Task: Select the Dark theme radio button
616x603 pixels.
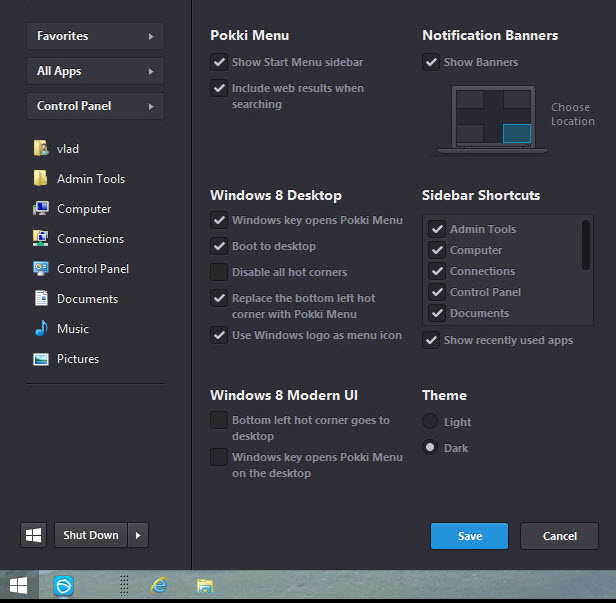Action: click(x=430, y=447)
